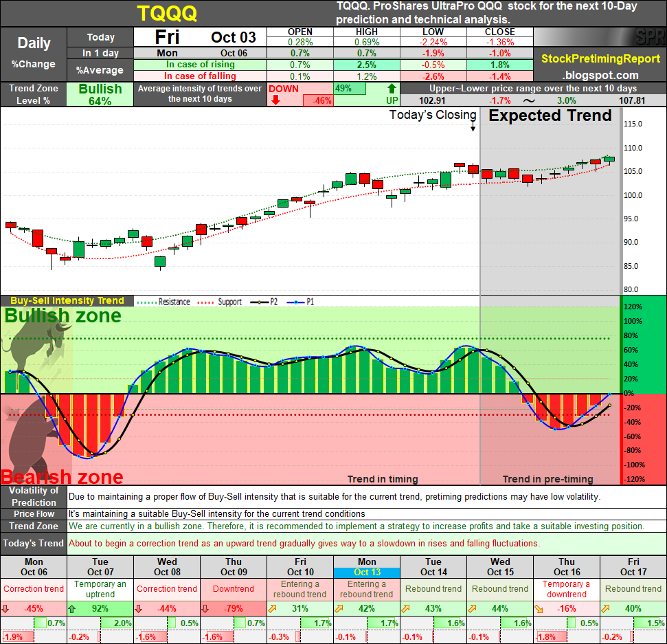Select the Wed Oct 15 column header
Screen dimensions: 667x644
(x=500, y=567)
